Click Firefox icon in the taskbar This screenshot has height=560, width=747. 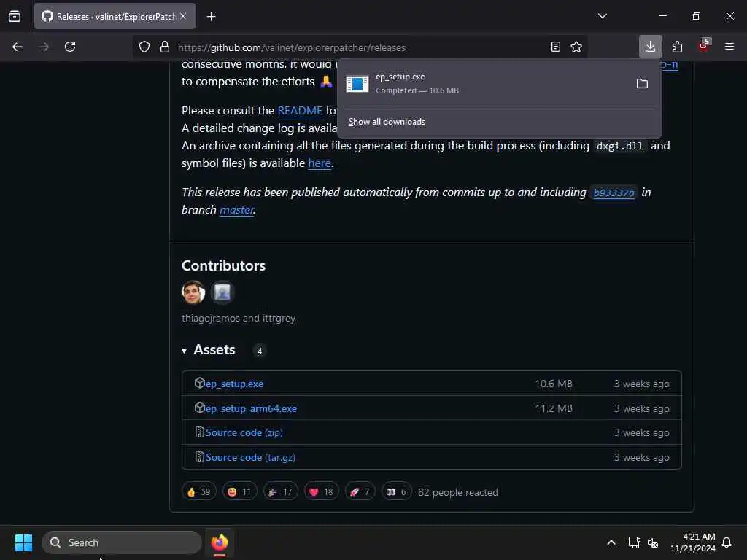(219, 542)
